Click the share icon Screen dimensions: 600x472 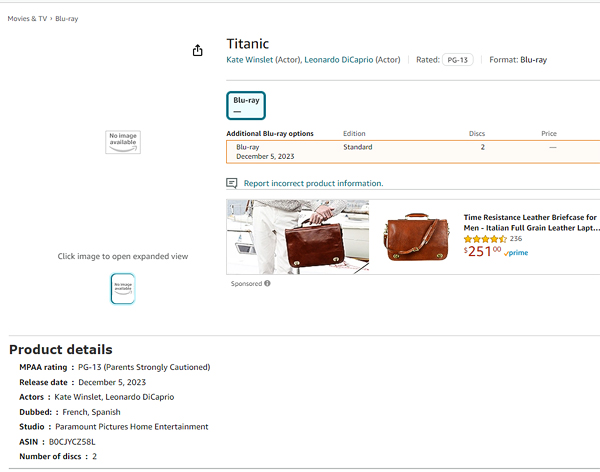coord(198,50)
